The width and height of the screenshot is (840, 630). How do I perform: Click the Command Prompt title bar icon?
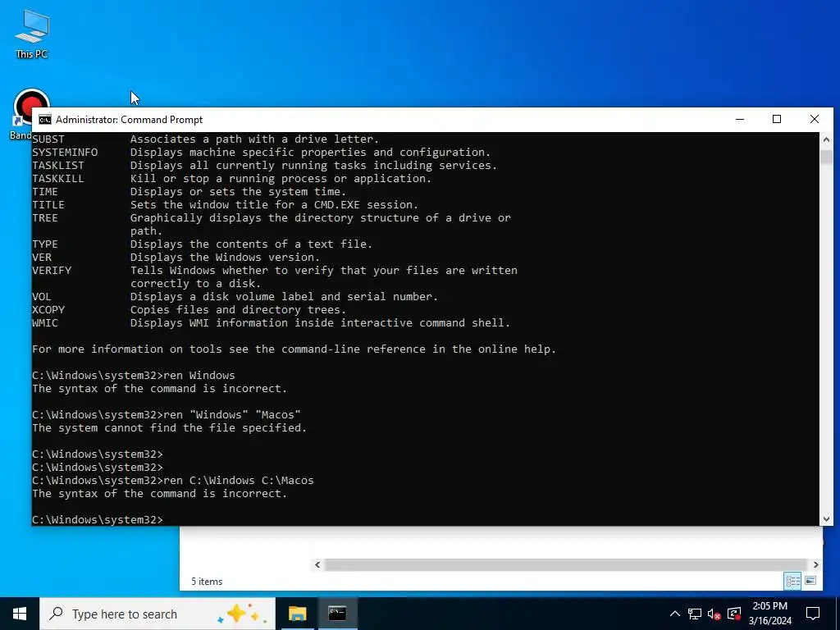[45, 120]
